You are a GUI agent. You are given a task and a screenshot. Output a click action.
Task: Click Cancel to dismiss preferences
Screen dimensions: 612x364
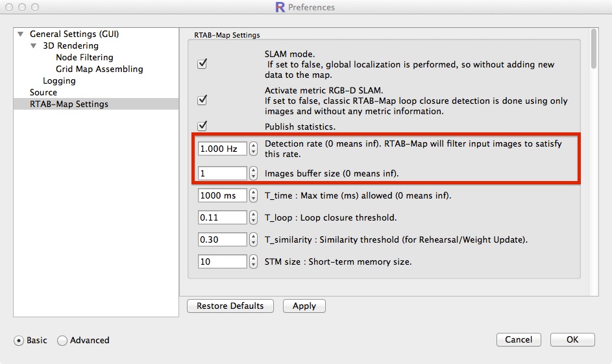519,339
